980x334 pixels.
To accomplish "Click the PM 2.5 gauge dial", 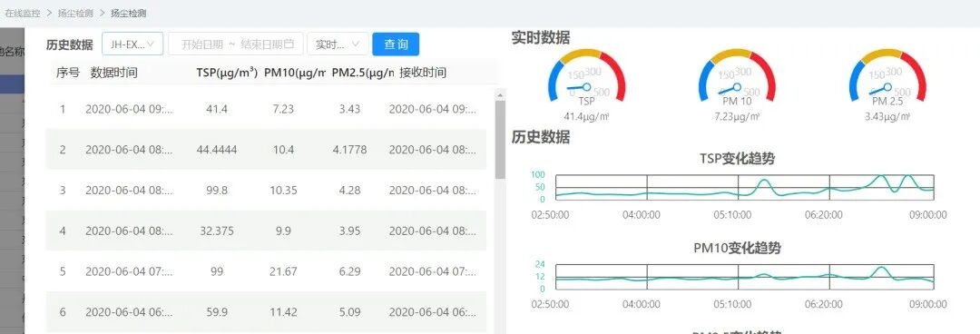I will pyautogui.click(x=887, y=76).
